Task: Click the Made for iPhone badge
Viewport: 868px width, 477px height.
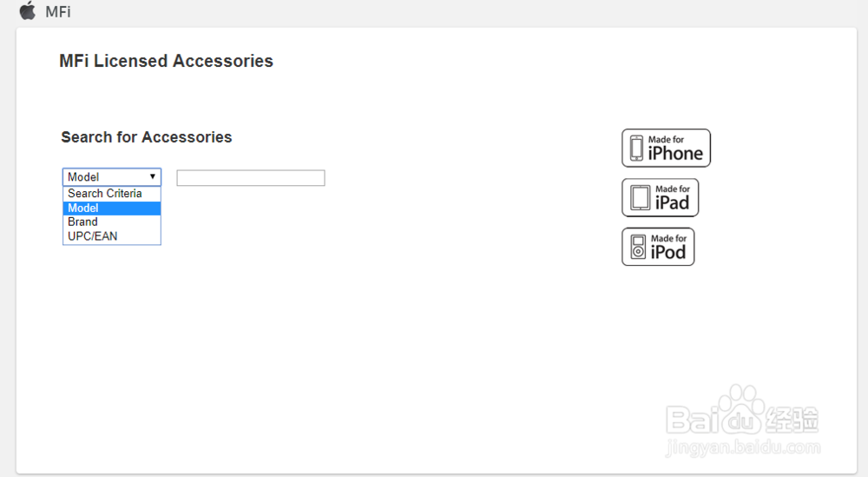Action: click(x=666, y=148)
